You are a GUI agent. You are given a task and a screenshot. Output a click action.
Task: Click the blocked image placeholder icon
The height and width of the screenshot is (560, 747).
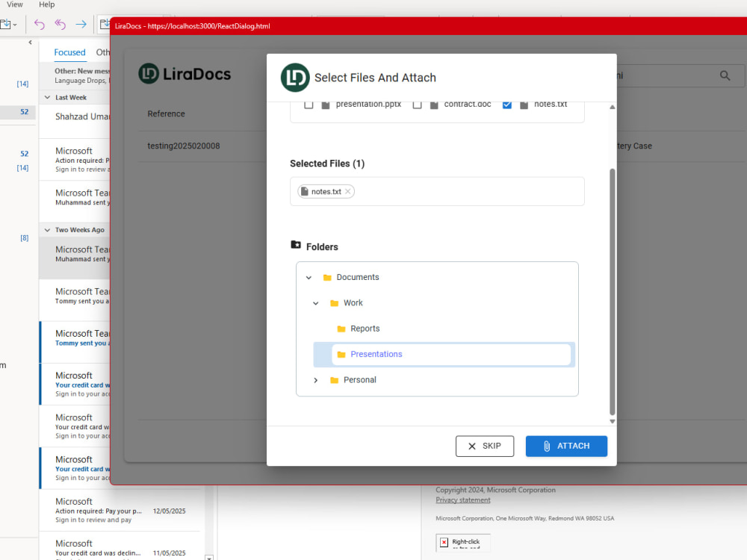[x=444, y=542]
